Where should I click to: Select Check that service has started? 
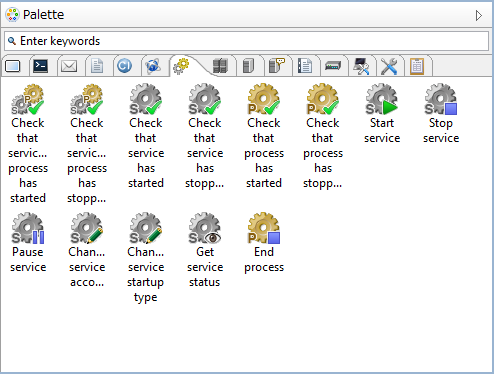coord(146,136)
